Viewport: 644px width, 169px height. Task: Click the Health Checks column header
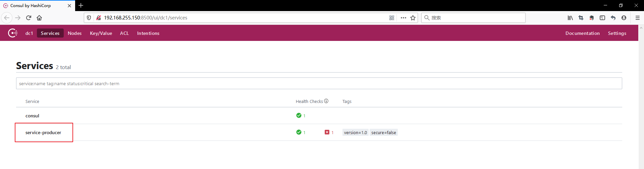[x=309, y=101]
